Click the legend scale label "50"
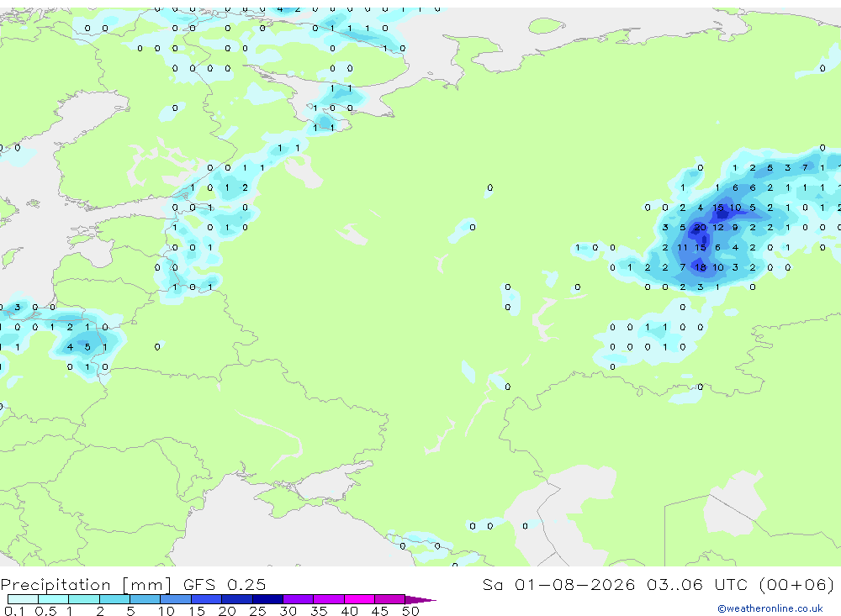The height and width of the screenshot is (616, 841). pyautogui.click(x=410, y=611)
